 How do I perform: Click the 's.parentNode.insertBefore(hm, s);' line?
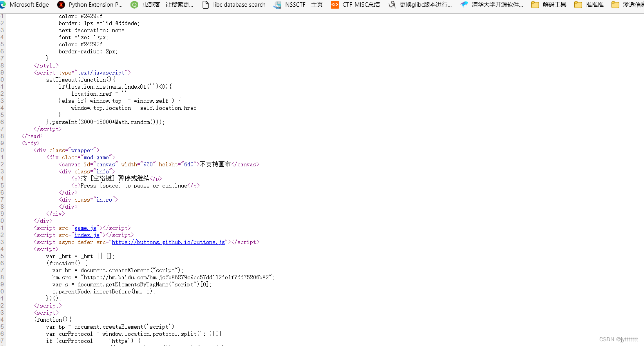click(x=104, y=291)
